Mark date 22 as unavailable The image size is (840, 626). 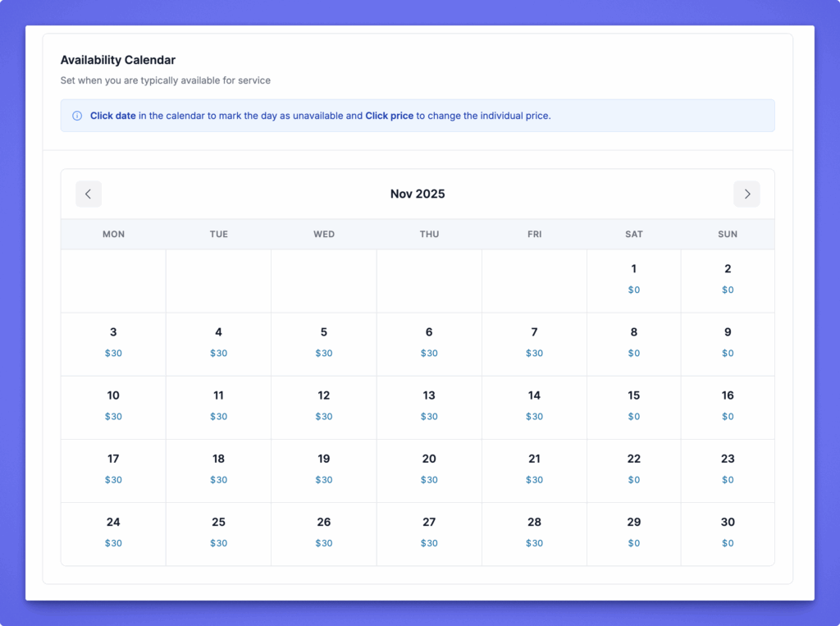click(633, 459)
